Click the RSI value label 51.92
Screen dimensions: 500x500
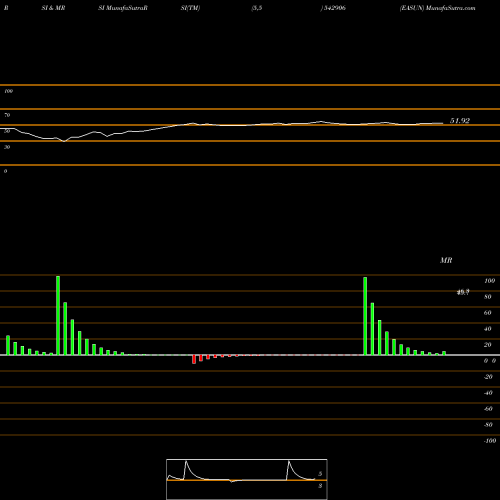click(x=460, y=121)
